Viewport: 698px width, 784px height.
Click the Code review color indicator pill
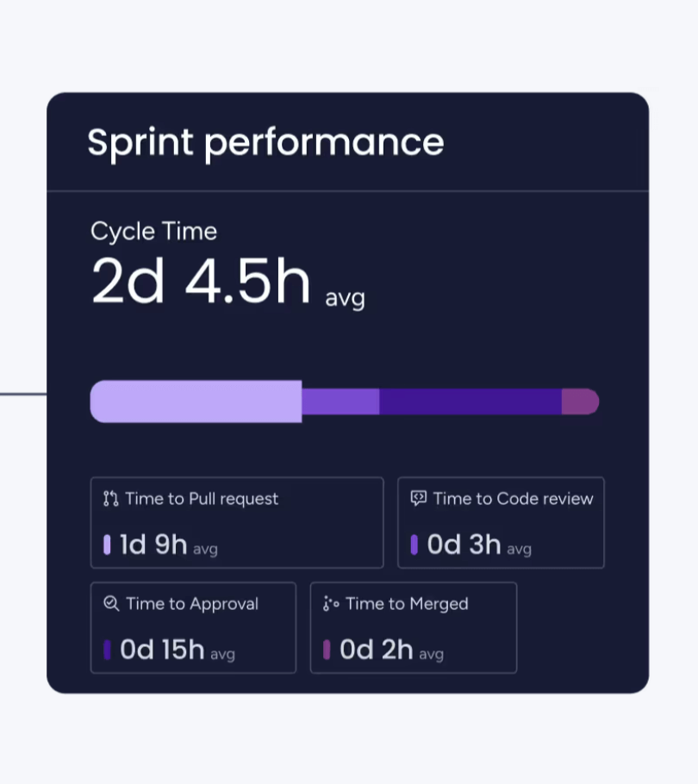pos(414,545)
